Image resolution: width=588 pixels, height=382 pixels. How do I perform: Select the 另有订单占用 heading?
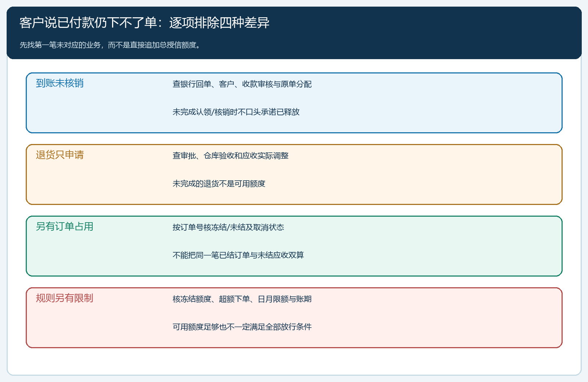[x=64, y=226]
